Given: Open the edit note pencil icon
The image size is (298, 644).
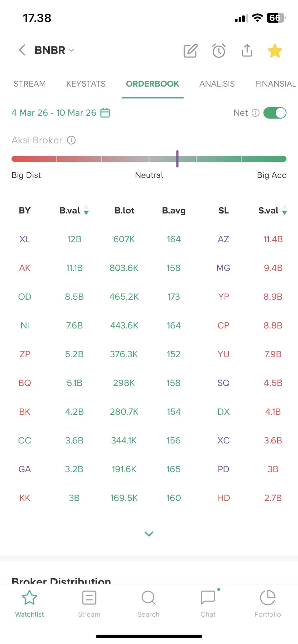Looking at the screenshot, I should point(190,51).
